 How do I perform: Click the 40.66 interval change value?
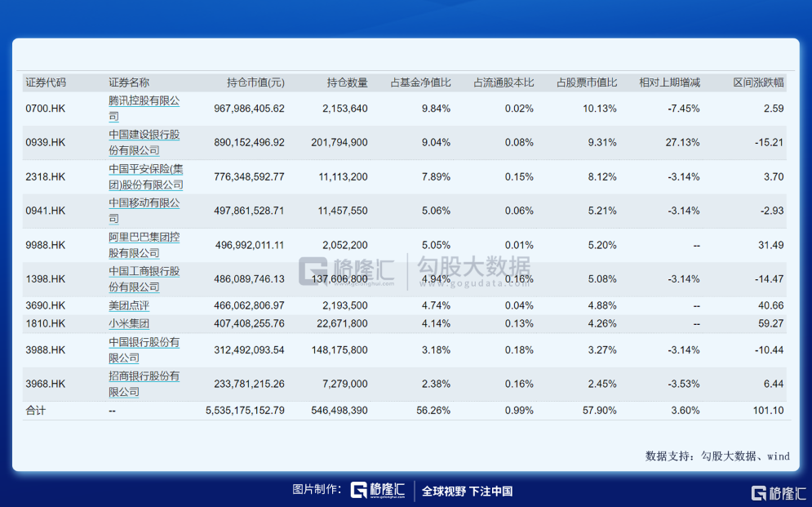click(x=771, y=305)
